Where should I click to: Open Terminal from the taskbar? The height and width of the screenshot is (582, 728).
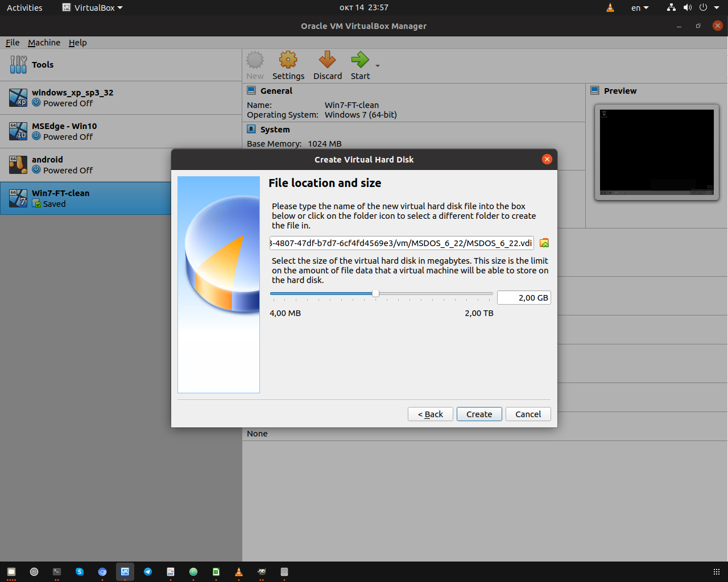57,572
